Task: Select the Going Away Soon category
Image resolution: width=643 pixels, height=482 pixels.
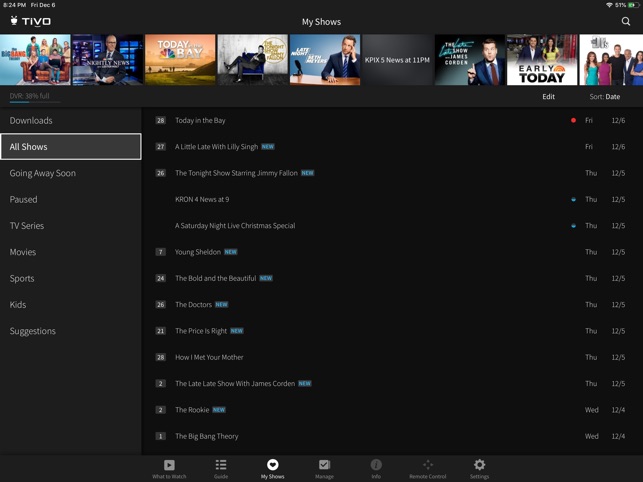Action: coord(43,173)
